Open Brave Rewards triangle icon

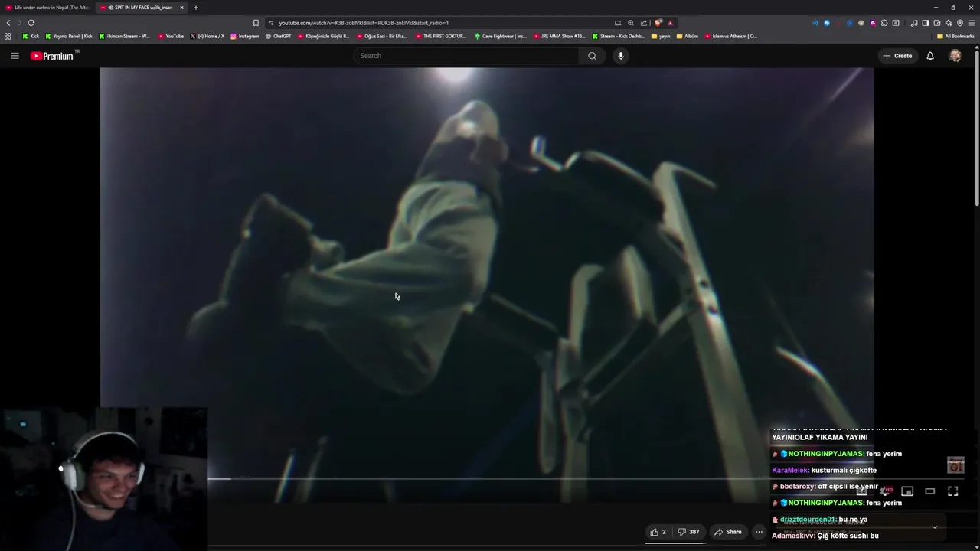coord(671,23)
